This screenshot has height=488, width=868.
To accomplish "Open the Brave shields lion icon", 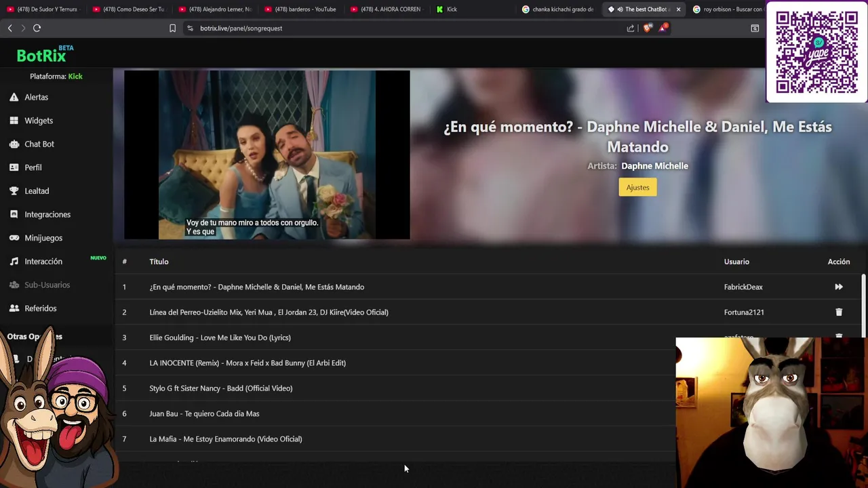I will tap(647, 28).
